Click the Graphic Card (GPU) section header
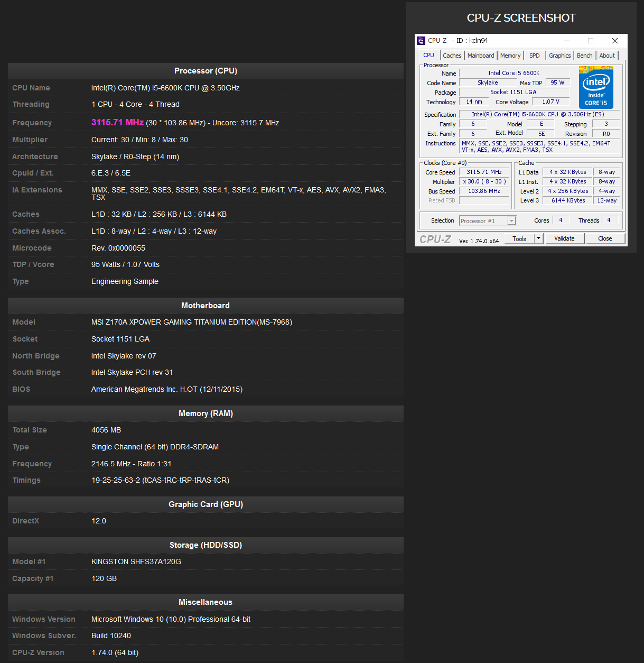Image resolution: width=644 pixels, height=663 pixels. tap(206, 504)
